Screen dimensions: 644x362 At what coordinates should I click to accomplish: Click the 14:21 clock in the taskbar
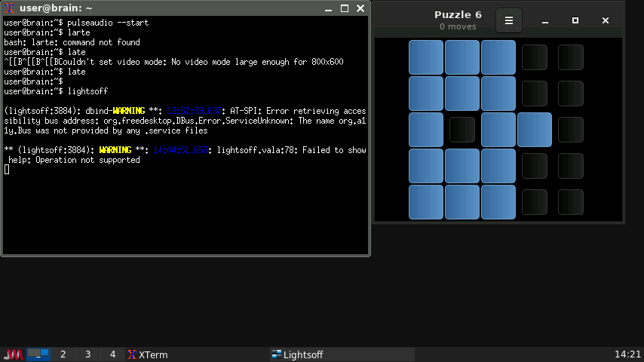click(x=627, y=354)
